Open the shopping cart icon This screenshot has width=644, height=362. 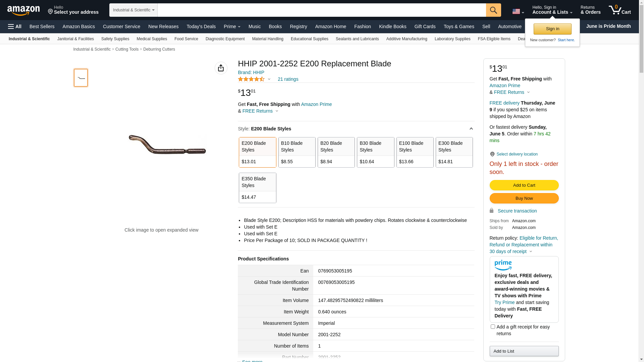click(620, 10)
